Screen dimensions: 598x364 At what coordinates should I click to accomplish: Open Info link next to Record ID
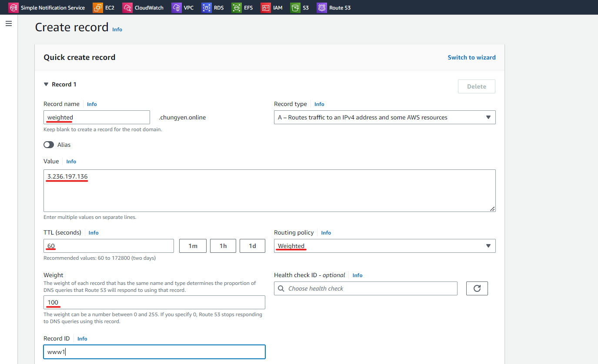(x=82, y=339)
